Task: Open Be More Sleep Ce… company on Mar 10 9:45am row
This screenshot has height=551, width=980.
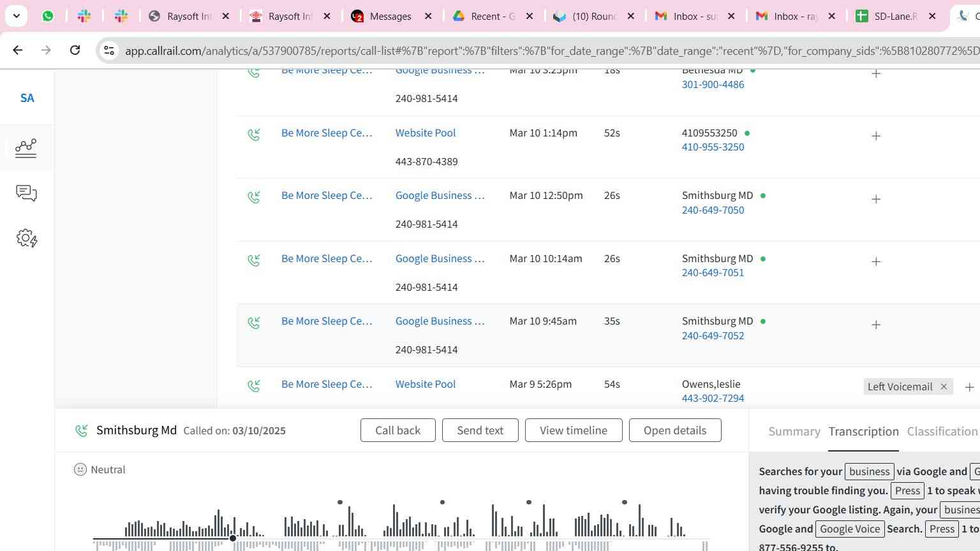Action: [x=327, y=321]
